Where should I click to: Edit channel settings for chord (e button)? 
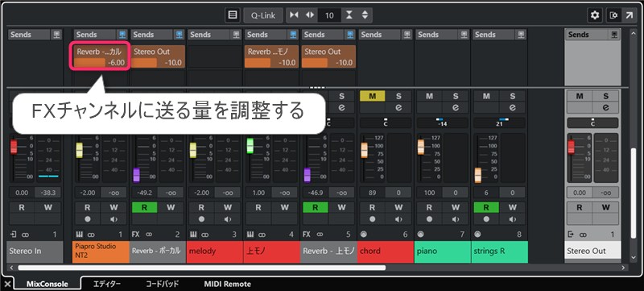click(x=398, y=107)
